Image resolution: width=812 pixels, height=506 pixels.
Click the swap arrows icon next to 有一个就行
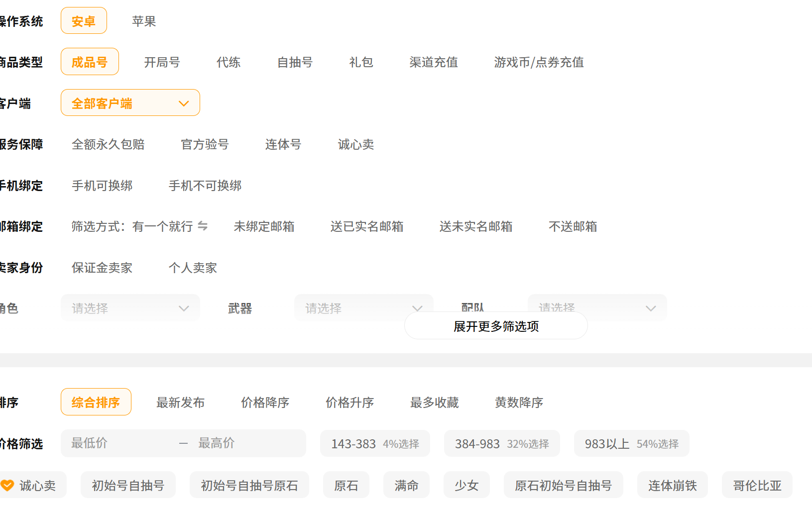pos(203,226)
